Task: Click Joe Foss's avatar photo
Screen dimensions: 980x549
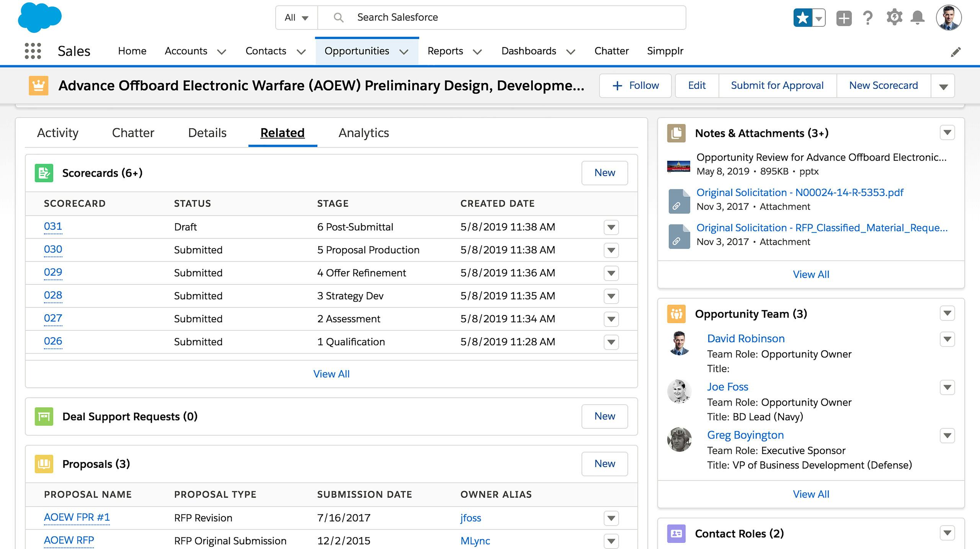Action: pyautogui.click(x=679, y=391)
